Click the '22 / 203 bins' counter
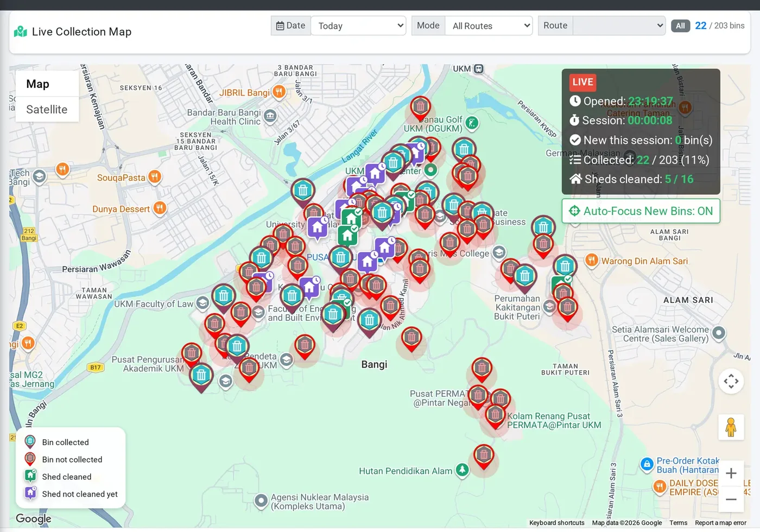The image size is (760, 532). coord(720,26)
